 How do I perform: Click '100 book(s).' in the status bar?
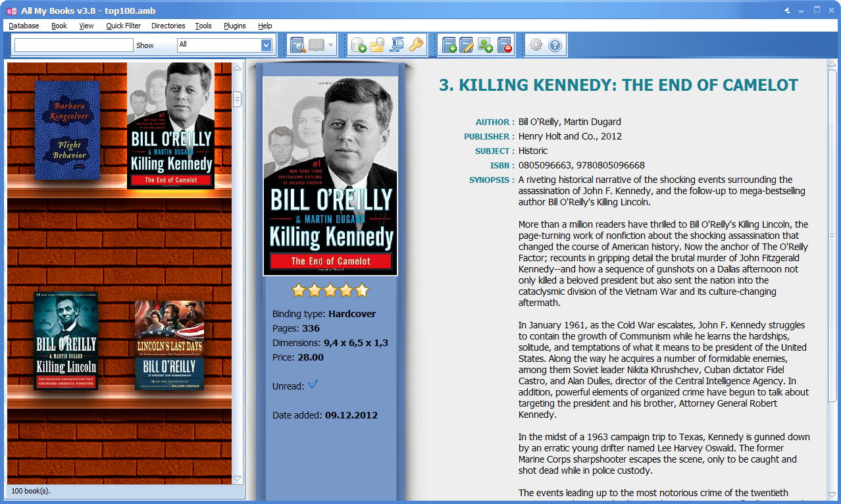pyautogui.click(x=31, y=491)
